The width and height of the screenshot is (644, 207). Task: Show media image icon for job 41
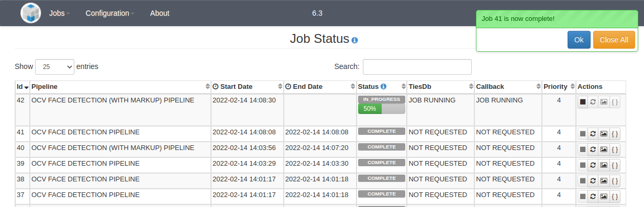pyautogui.click(x=604, y=134)
